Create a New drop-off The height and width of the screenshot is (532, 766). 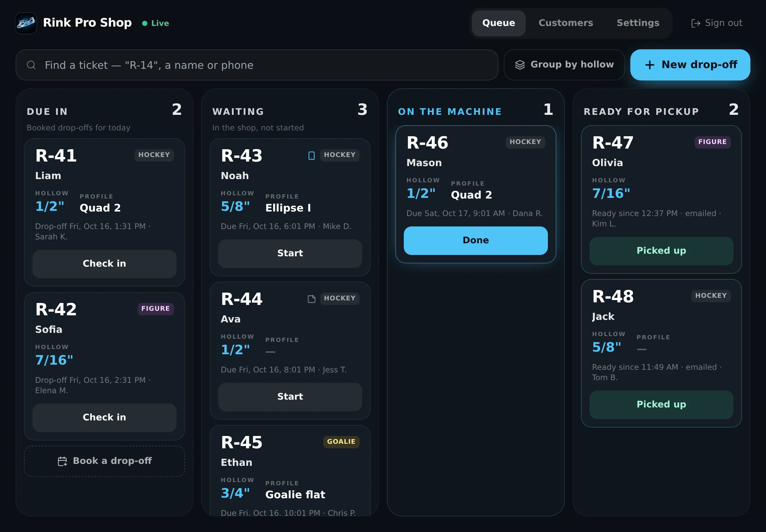690,65
